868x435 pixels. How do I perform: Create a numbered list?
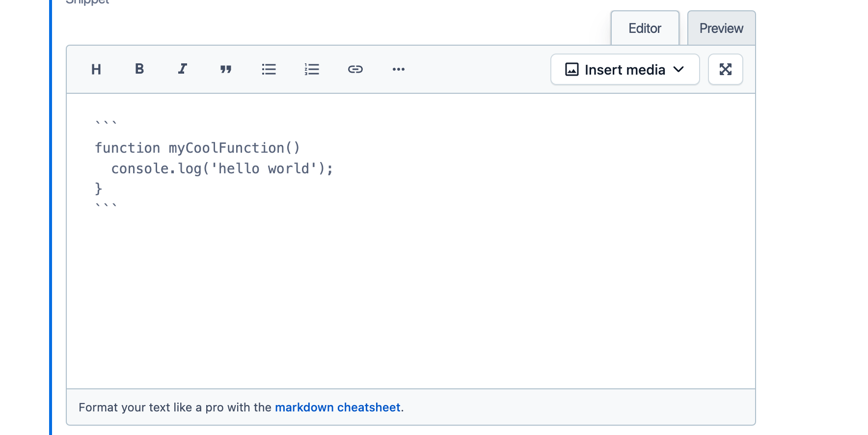tap(312, 69)
